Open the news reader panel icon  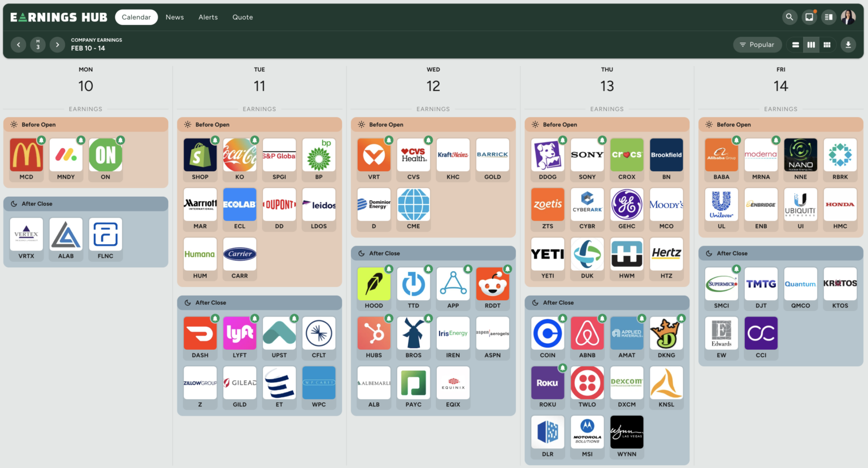(828, 17)
